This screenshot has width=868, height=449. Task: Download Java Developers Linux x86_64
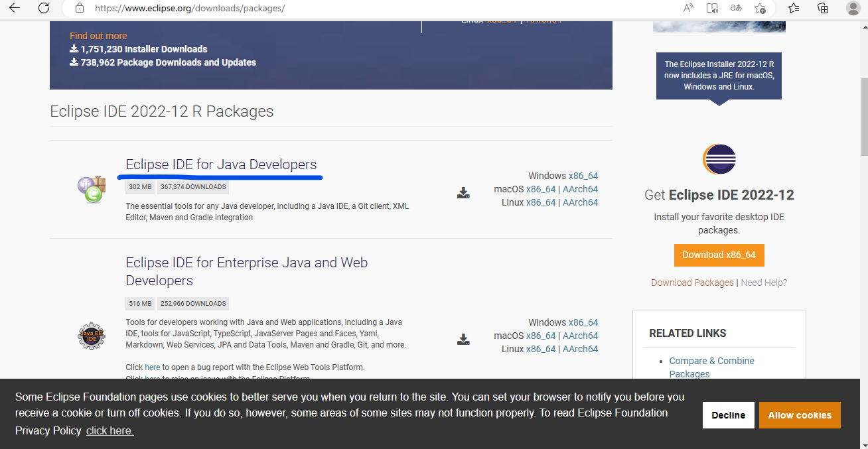click(x=541, y=202)
